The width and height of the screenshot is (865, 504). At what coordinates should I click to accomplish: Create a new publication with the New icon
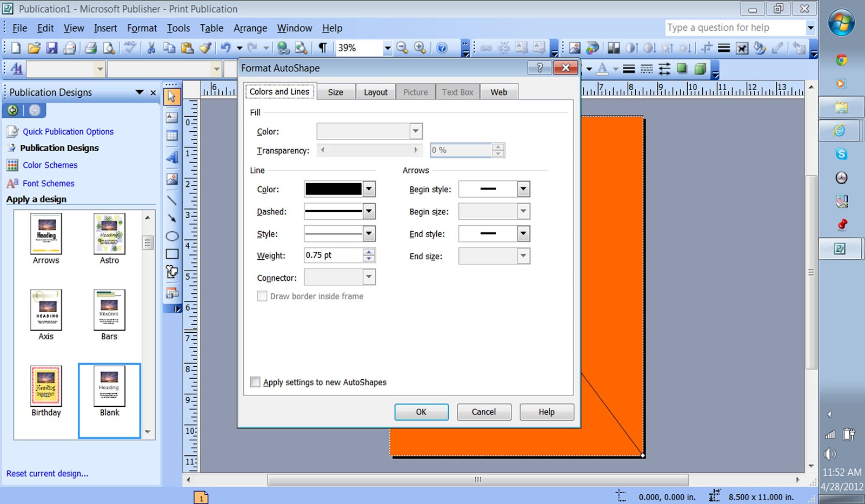tap(16, 48)
